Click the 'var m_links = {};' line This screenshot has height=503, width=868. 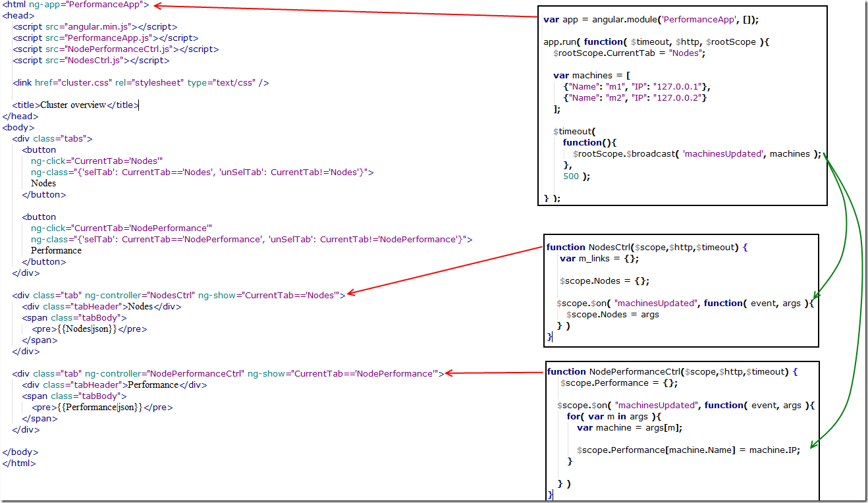(x=599, y=258)
